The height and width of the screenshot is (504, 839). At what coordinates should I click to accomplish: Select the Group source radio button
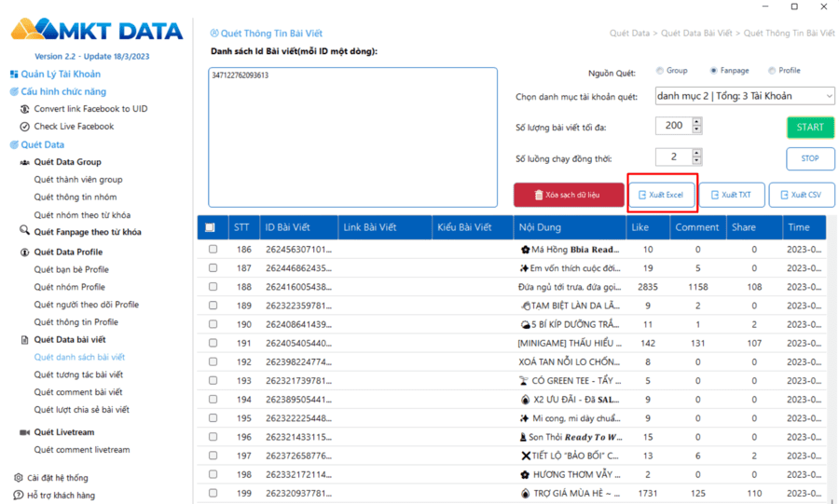660,71
